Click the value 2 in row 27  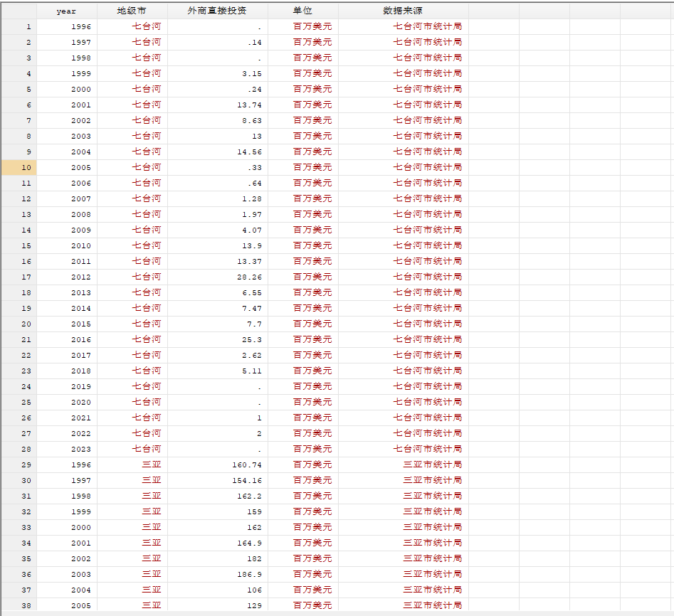click(259, 434)
